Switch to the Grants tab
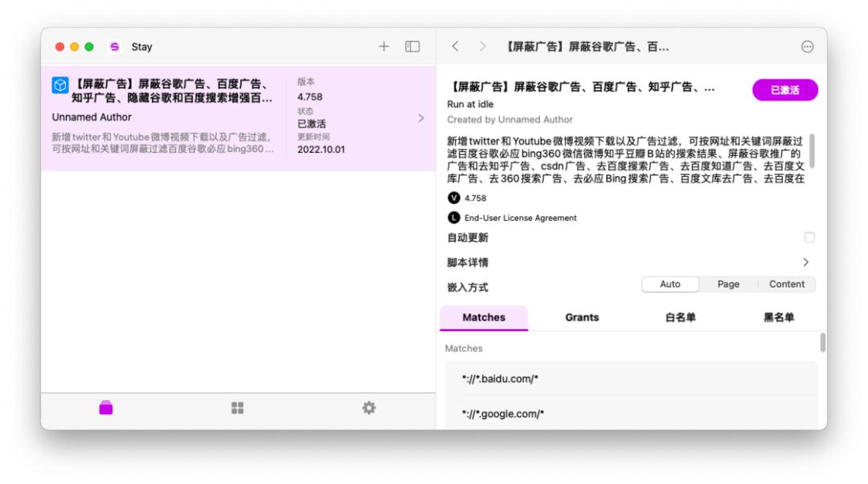Image resolution: width=868 pixels, height=484 pixels. (x=581, y=318)
